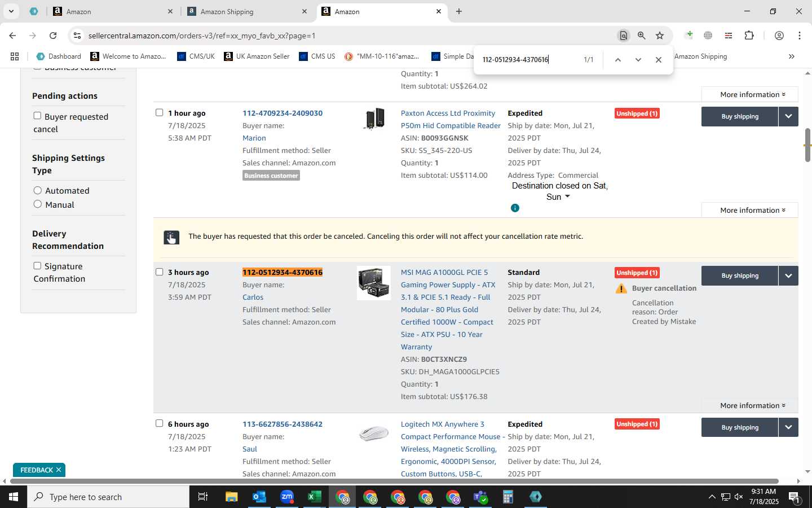This screenshot has height=508, width=812.
Task: Close the FEEDBACK tag
Action: tap(58, 470)
